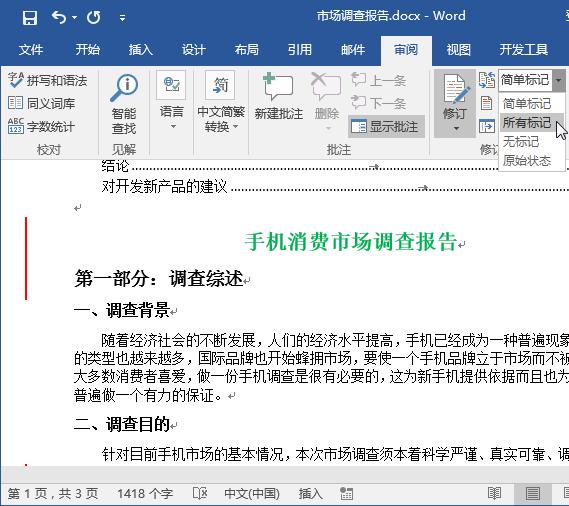Viewport: 569px width, 506px height.
Task: Switch to the 视图 tab
Action: click(459, 49)
